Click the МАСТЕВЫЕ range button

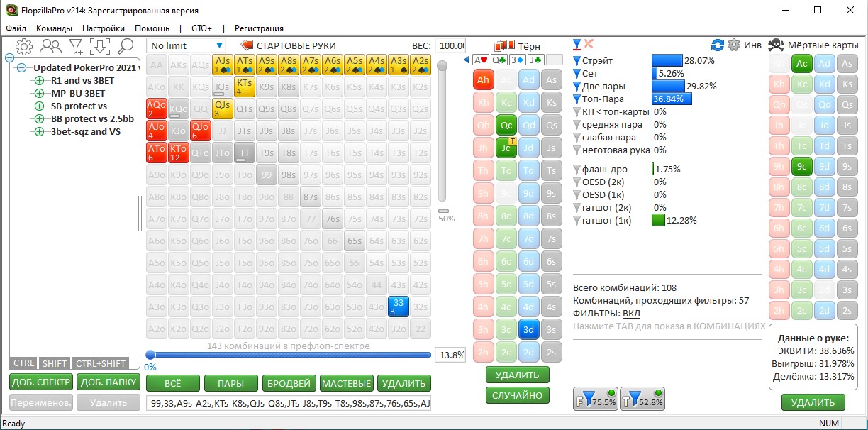coord(347,383)
